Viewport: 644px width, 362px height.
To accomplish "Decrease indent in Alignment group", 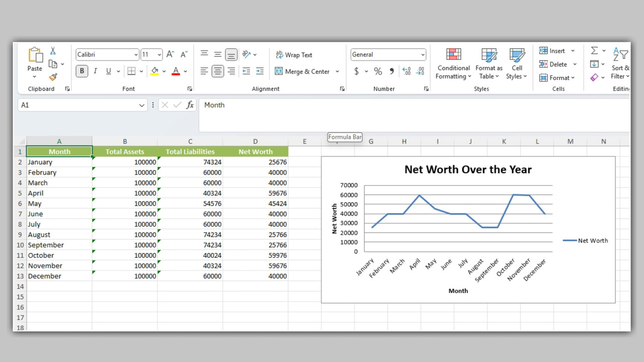I will tap(246, 71).
